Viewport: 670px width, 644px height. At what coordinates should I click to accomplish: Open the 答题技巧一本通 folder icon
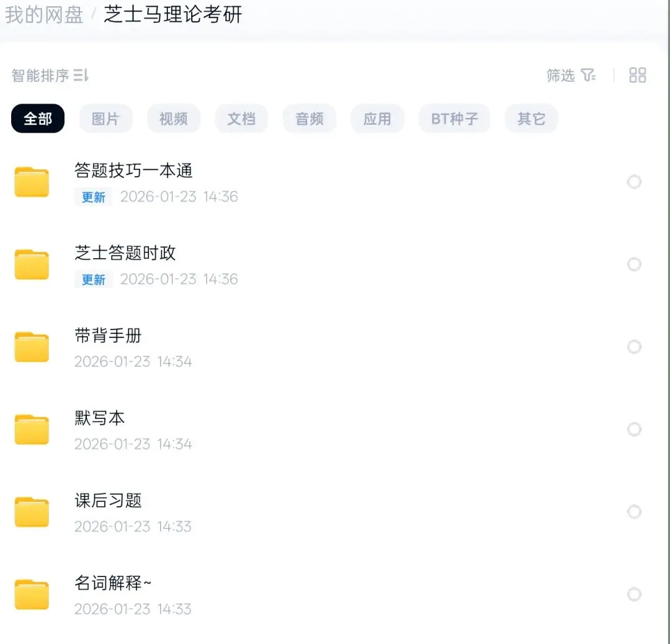[32, 182]
